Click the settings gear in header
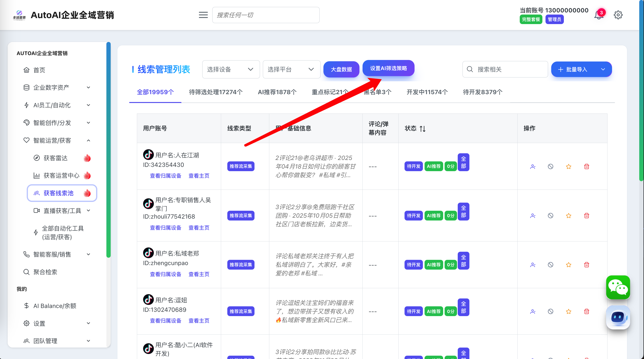 coord(618,15)
